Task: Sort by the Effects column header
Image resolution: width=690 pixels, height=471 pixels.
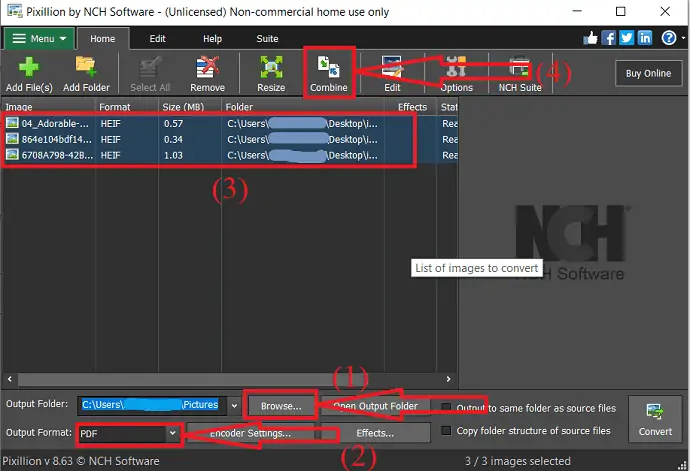Action: [412, 107]
